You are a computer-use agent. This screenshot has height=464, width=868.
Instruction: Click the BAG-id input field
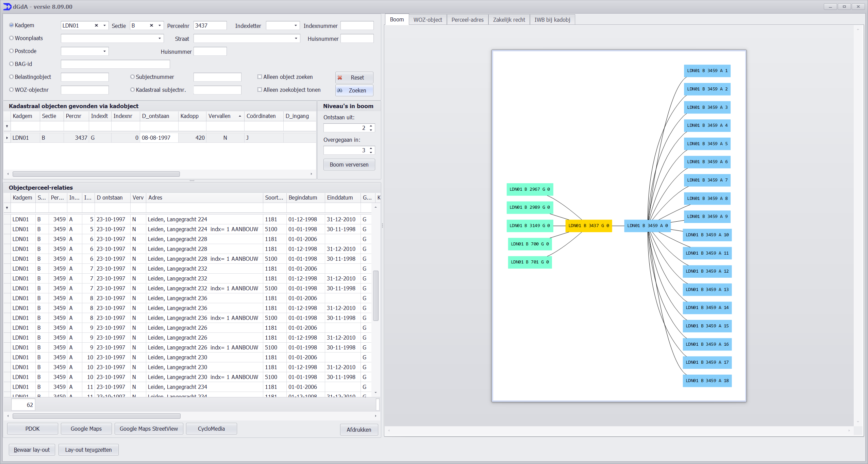[x=115, y=64]
